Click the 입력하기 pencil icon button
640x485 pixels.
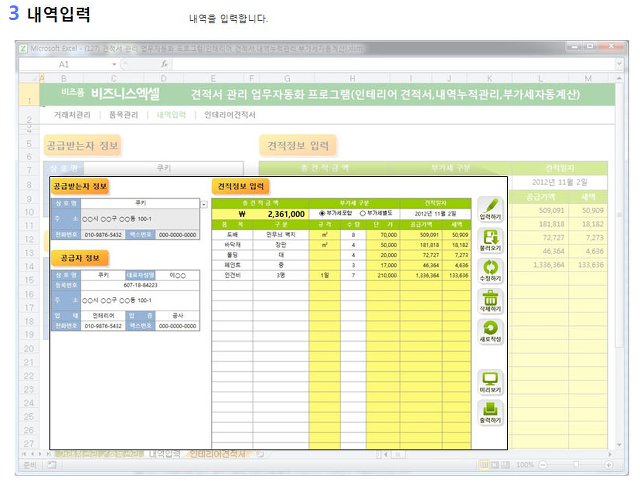pyautogui.click(x=490, y=209)
